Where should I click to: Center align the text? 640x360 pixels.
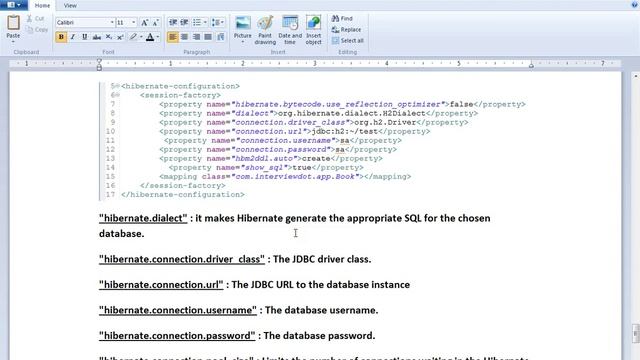(184, 37)
